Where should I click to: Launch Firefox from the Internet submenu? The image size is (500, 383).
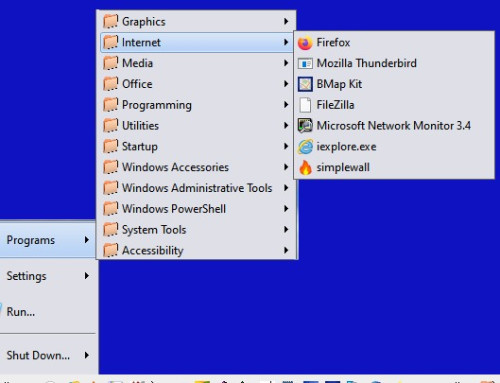click(394, 43)
